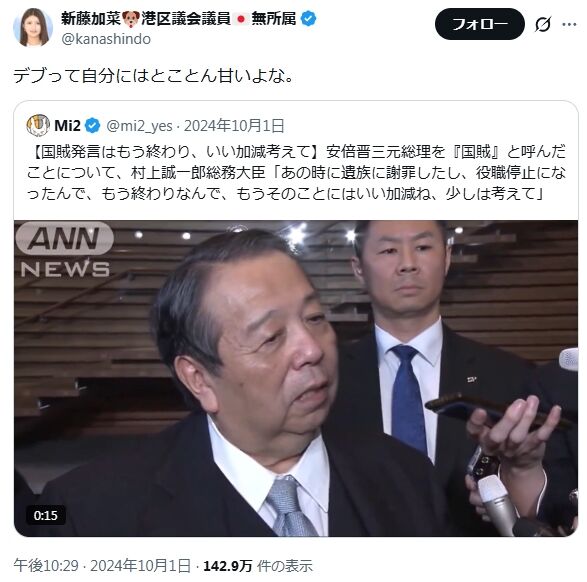This screenshot has width=587, height=582.
Task: Open the three-dot more options menu
Action: coord(569,25)
